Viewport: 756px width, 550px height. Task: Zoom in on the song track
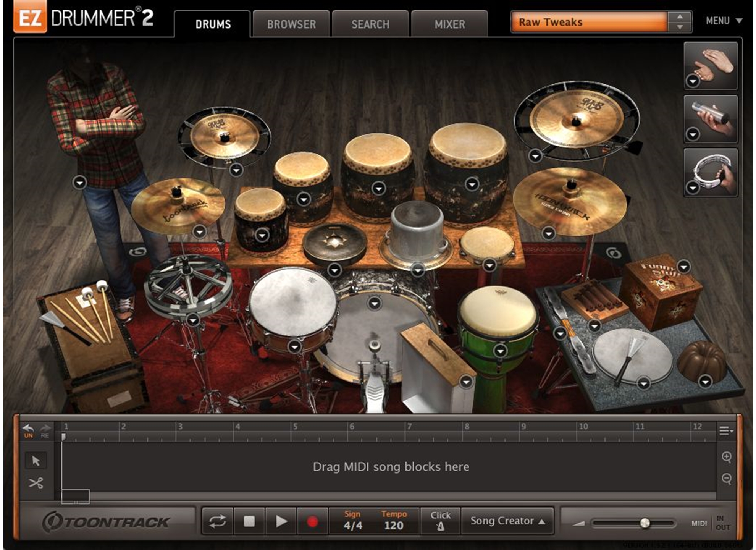(x=727, y=457)
